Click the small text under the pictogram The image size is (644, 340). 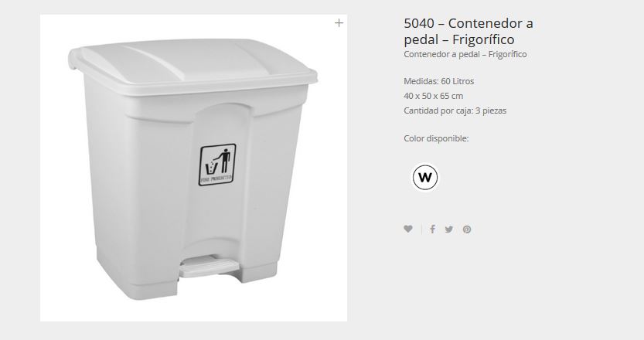[x=216, y=179]
